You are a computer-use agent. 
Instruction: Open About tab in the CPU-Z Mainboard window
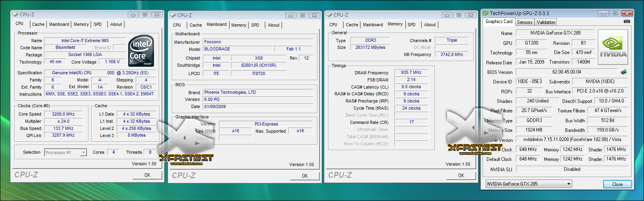click(x=273, y=25)
